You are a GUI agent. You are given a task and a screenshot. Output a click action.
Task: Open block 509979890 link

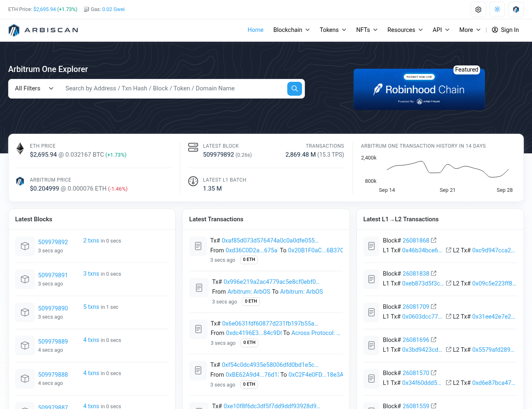click(x=53, y=308)
